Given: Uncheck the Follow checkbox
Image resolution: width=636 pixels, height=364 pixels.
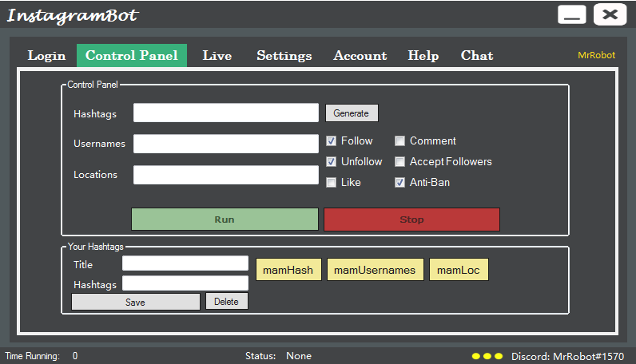Looking at the screenshot, I should (332, 141).
